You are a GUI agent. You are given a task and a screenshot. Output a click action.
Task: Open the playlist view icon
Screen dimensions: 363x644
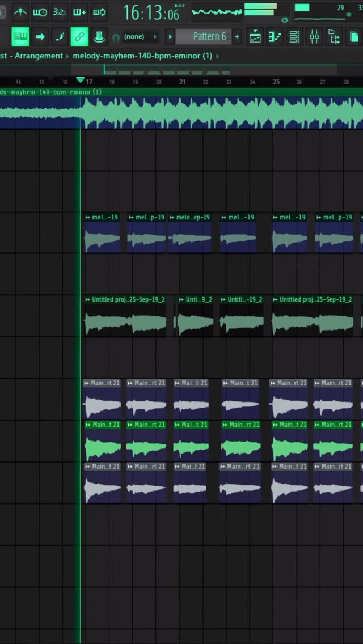[256, 37]
